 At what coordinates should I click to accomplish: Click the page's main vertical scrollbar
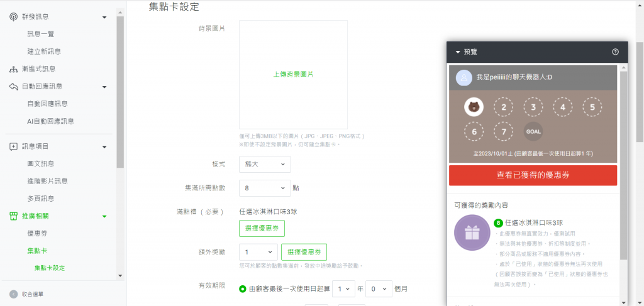(640, 92)
